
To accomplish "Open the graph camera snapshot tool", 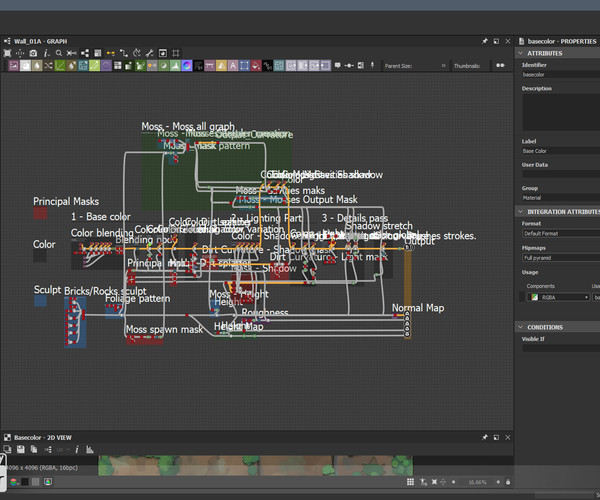I will coord(33,53).
